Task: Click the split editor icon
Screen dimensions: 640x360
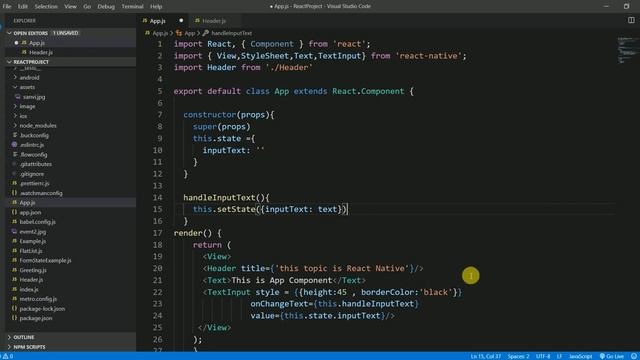Action: [x=631, y=20]
